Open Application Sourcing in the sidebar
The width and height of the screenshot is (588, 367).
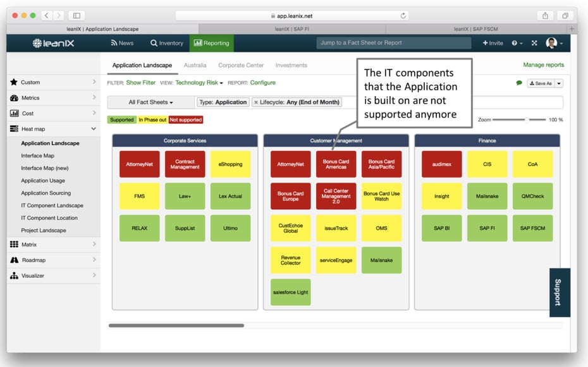click(x=46, y=193)
